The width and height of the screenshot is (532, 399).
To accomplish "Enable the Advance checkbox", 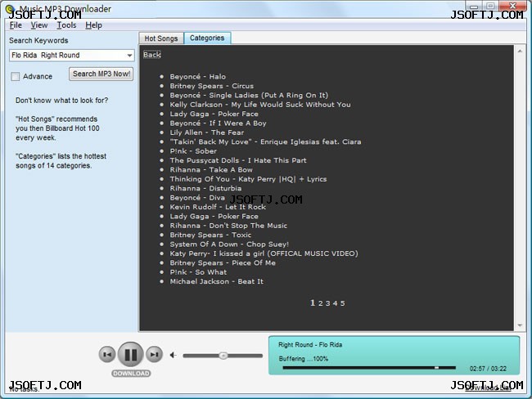I will tap(16, 76).
